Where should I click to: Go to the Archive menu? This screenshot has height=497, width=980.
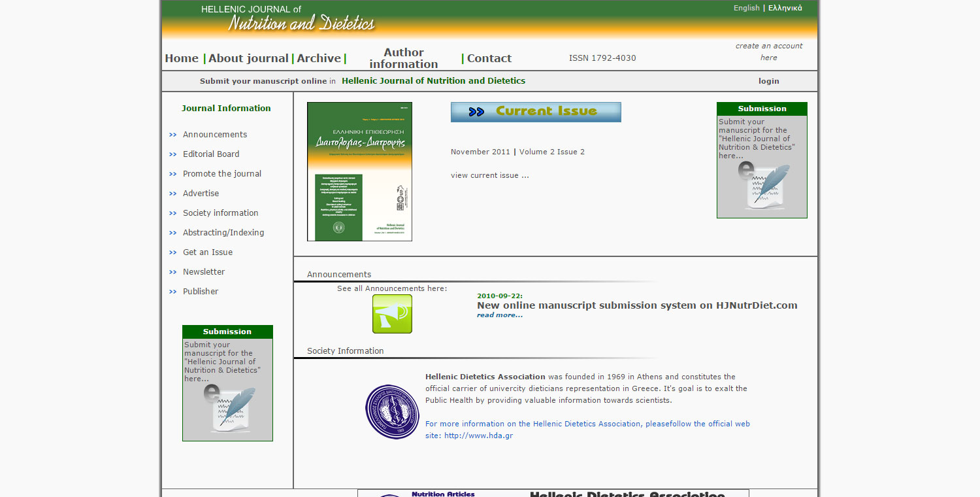click(319, 58)
